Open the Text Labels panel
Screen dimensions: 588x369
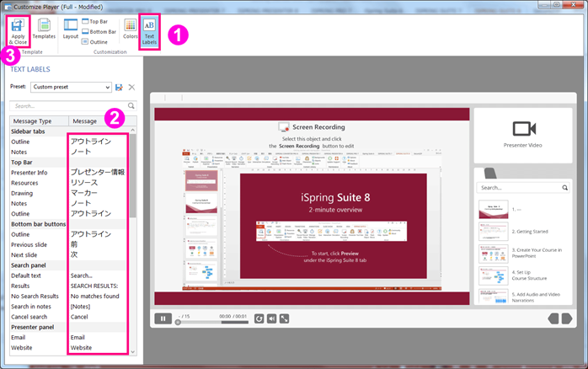[x=149, y=31]
